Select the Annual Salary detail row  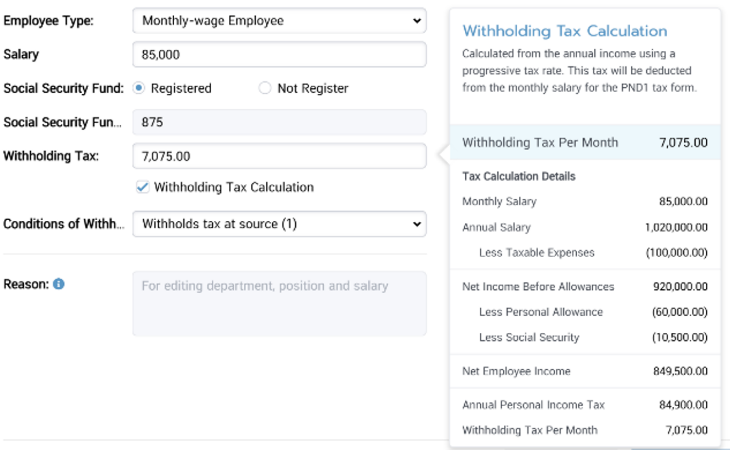pos(584,227)
